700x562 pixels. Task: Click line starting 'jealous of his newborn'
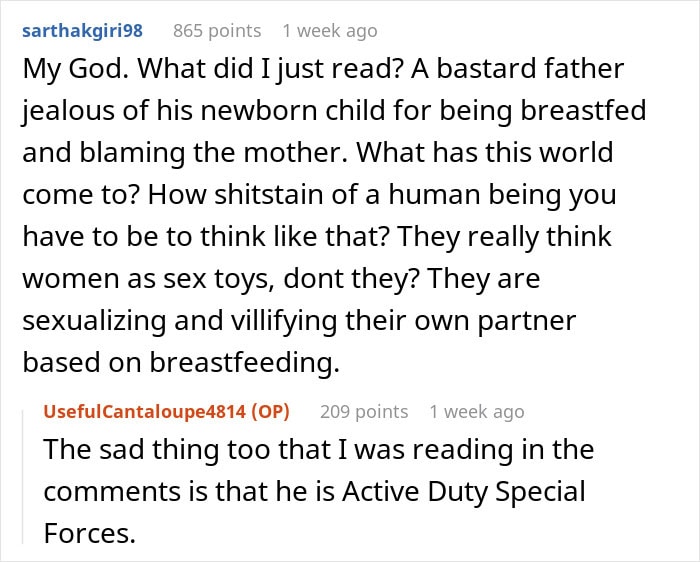click(334, 111)
